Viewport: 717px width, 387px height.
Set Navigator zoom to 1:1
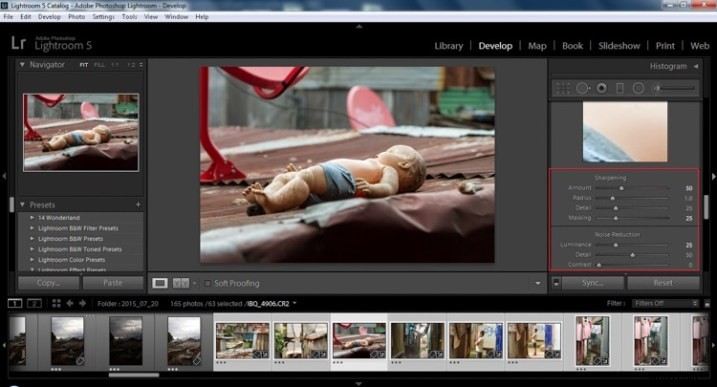(x=115, y=65)
